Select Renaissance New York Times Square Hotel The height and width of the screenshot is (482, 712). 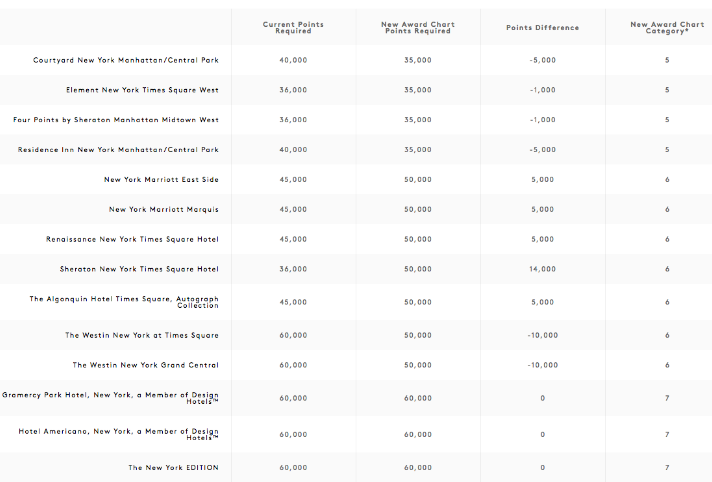click(x=132, y=240)
